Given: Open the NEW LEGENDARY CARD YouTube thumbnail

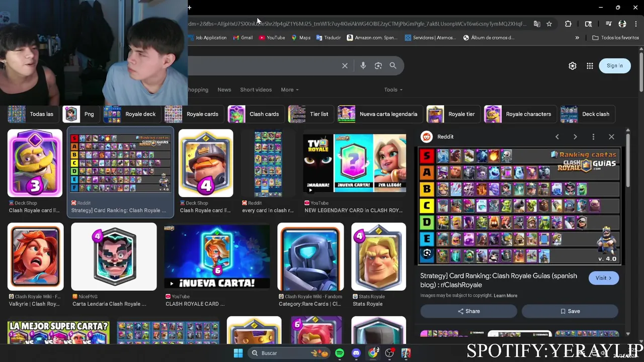Looking at the screenshot, I should 354,163.
